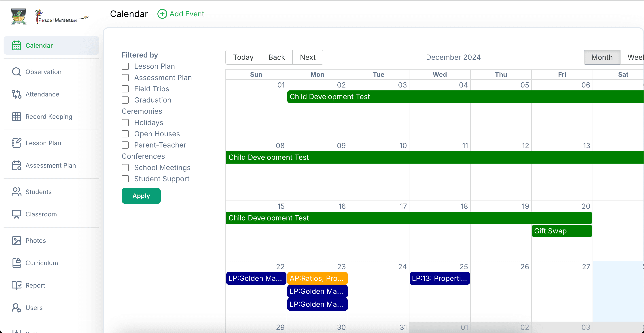Tick the Parent-Teacher Conferences checkbox
Viewport: 644px width, 333px height.
click(x=125, y=145)
